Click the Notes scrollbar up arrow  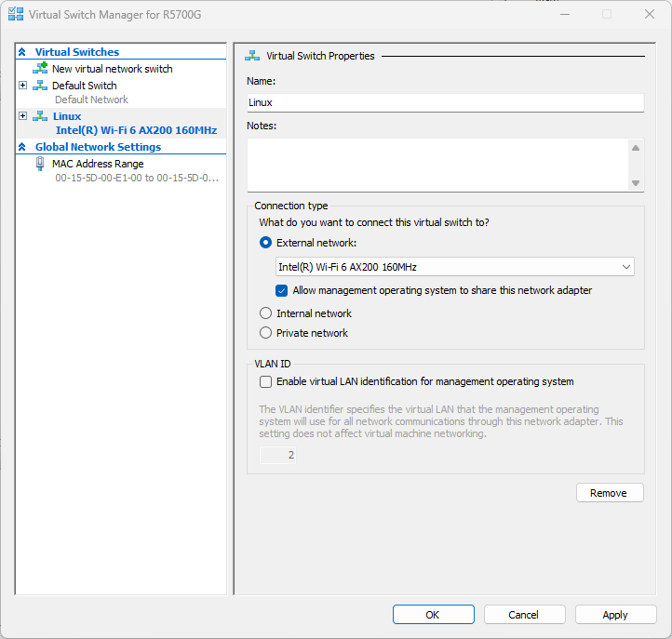(636, 148)
